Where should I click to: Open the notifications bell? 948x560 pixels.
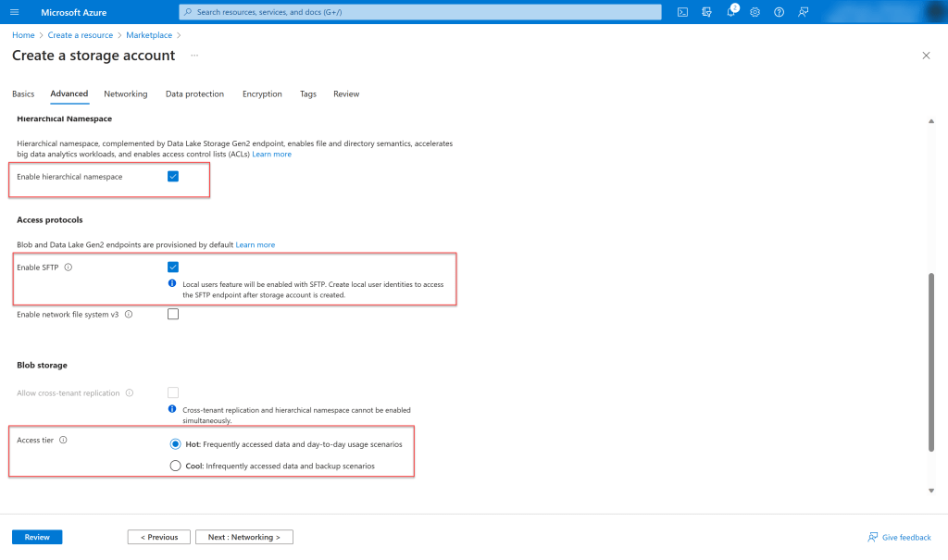(730, 12)
